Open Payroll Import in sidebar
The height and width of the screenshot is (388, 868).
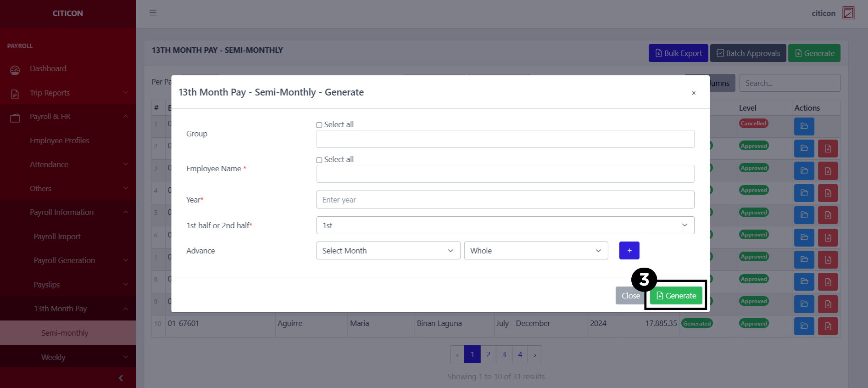[57, 236]
